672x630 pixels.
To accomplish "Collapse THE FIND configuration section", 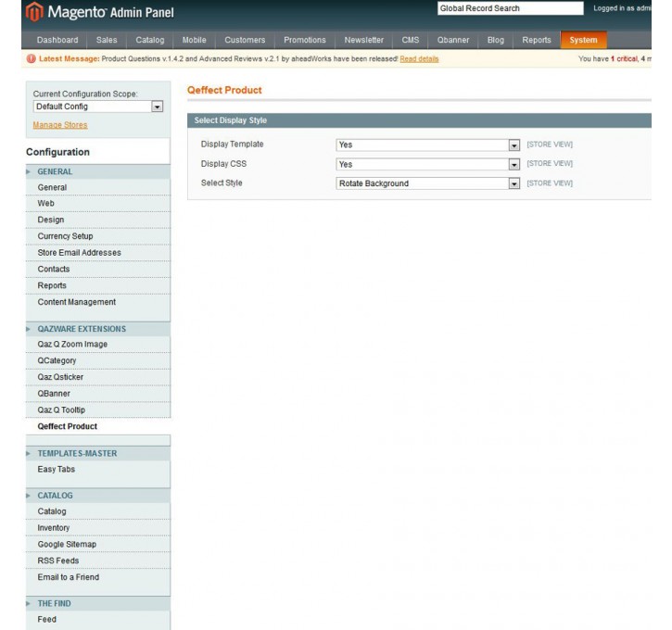I will pos(97,603).
